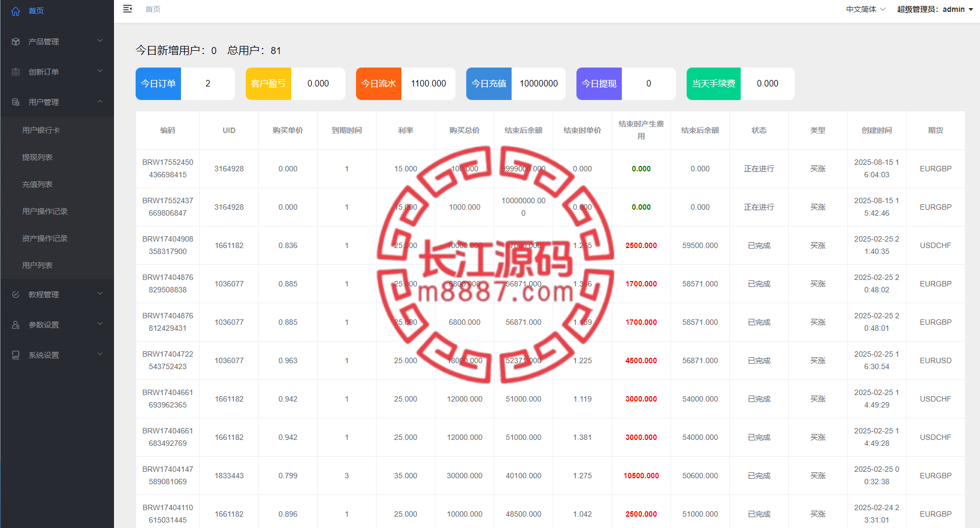Click the UID column header
This screenshot has width=980, height=528.
click(x=229, y=130)
